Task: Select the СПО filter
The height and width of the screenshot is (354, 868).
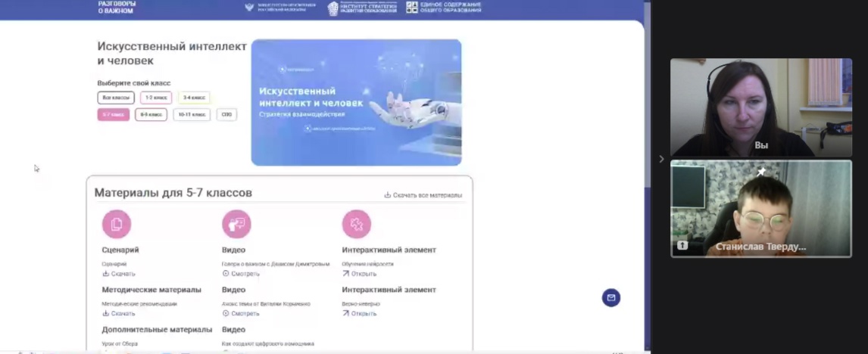Action: coord(226,114)
